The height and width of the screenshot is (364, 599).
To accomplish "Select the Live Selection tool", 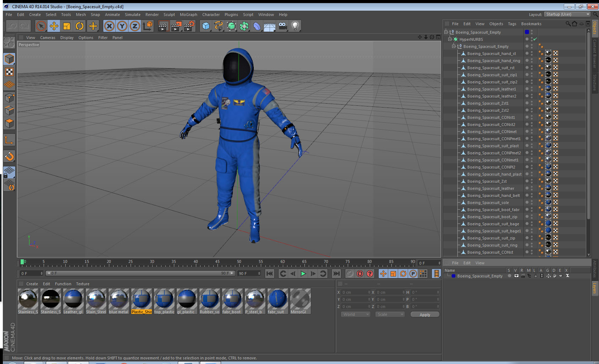I will (x=41, y=26).
